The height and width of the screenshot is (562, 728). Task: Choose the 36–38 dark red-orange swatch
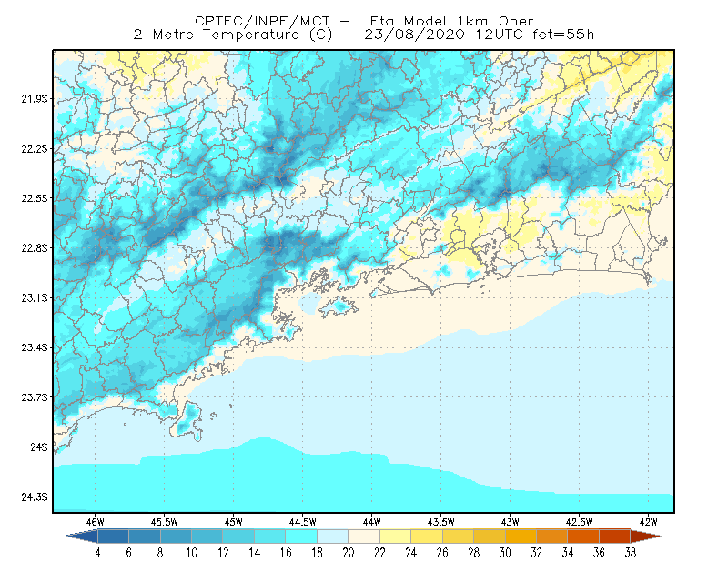point(615,537)
